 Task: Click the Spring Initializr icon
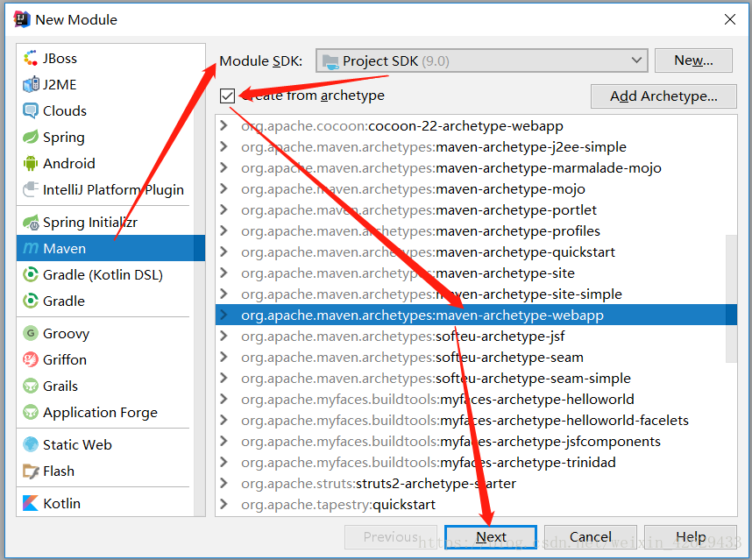(x=31, y=222)
